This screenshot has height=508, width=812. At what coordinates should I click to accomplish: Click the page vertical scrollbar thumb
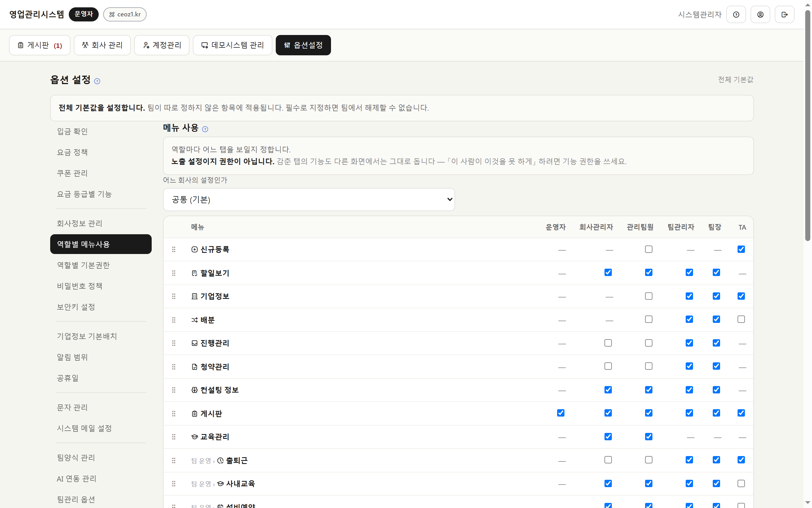808,126
